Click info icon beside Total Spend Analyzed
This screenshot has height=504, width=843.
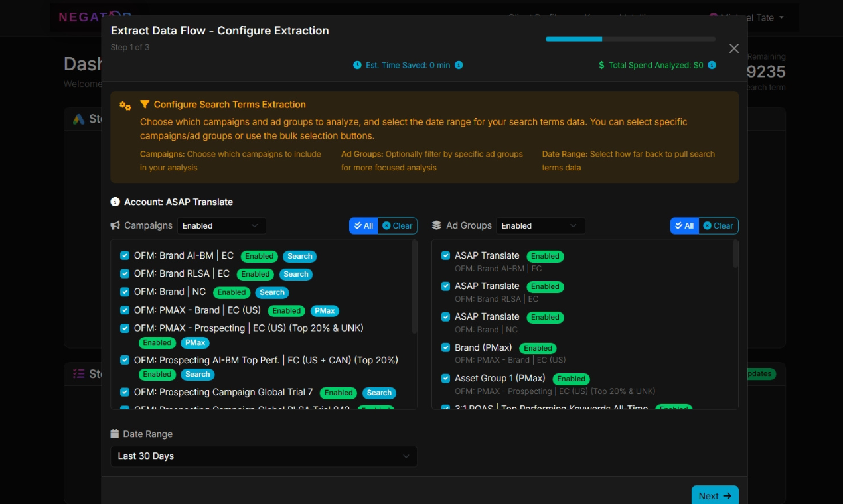pyautogui.click(x=712, y=65)
